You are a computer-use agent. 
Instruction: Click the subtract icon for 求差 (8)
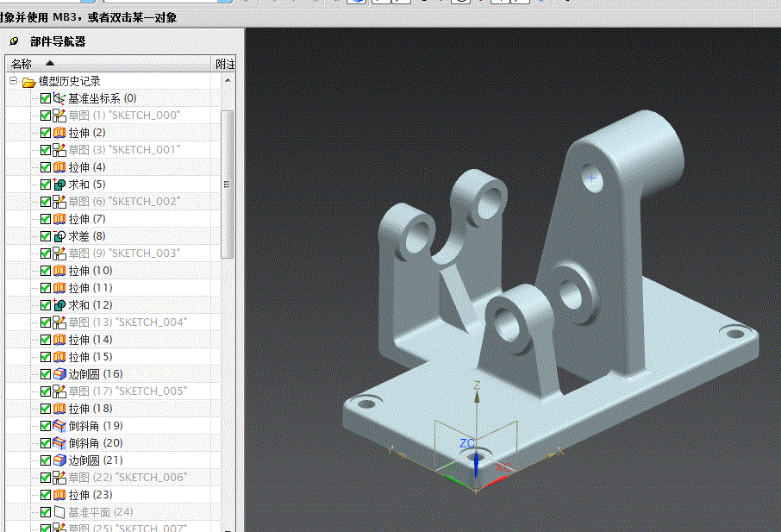59,236
